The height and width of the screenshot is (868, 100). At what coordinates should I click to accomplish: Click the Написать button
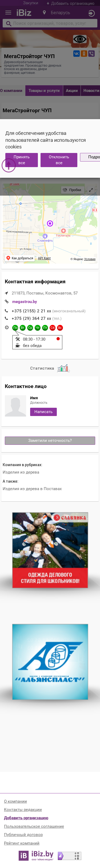[43, 412]
